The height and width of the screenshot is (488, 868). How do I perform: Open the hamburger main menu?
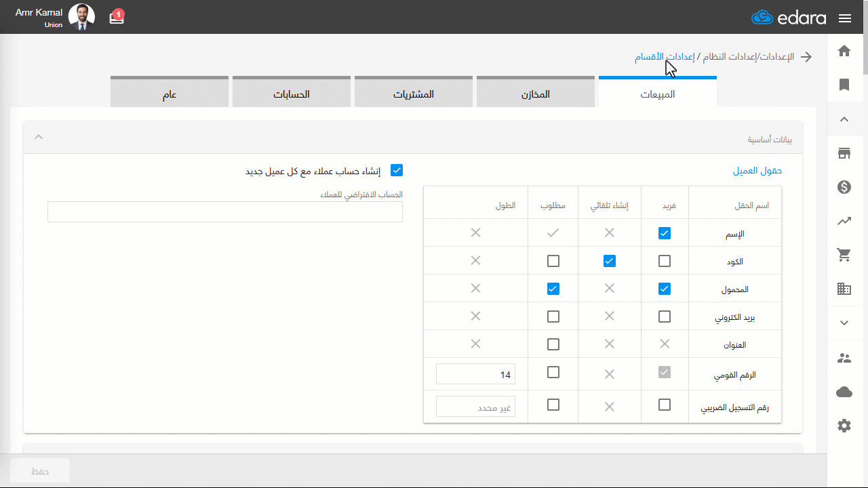click(845, 18)
